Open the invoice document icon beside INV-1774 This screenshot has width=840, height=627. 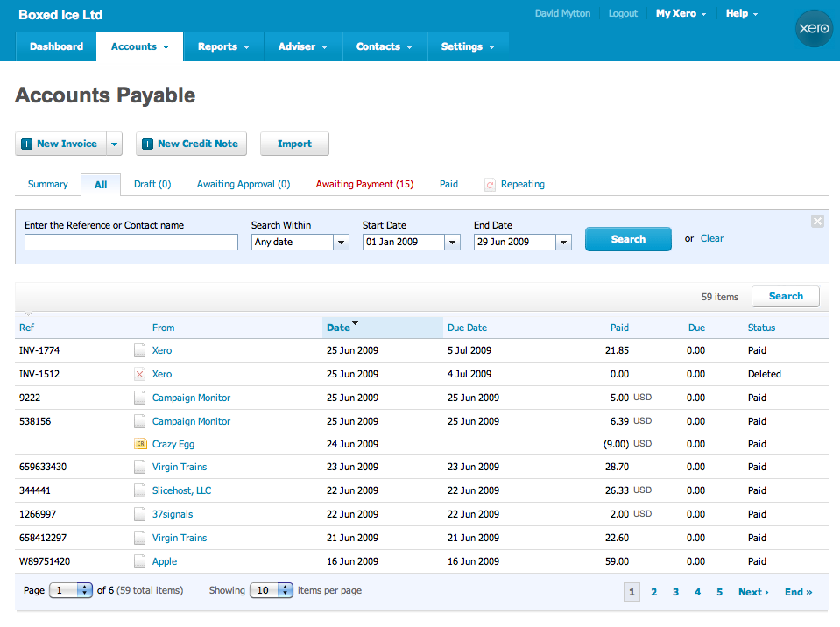pos(139,350)
